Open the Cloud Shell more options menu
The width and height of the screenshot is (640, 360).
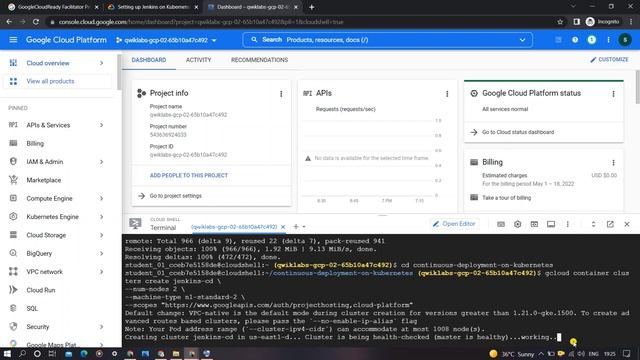[567, 224]
